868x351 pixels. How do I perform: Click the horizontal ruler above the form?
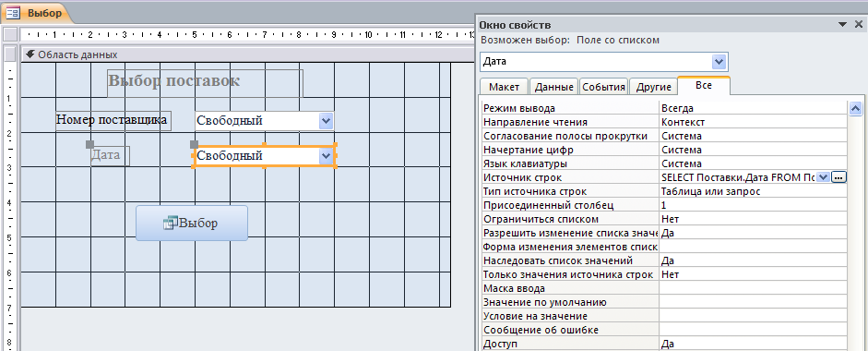247,34
